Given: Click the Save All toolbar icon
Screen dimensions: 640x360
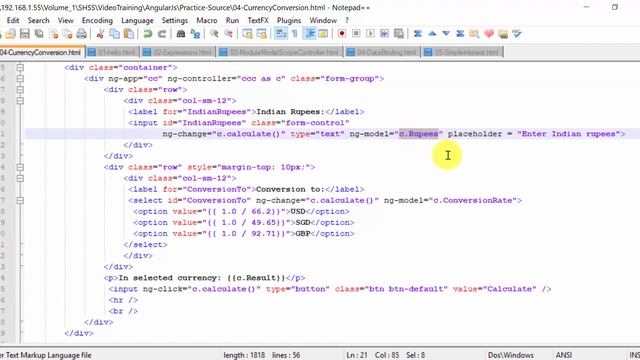Looking at the screenshot, I should 39,34.
